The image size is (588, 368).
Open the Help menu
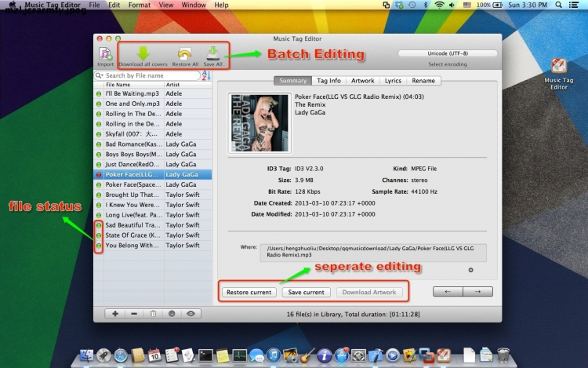pyautogui.click(x=221, y=5)
